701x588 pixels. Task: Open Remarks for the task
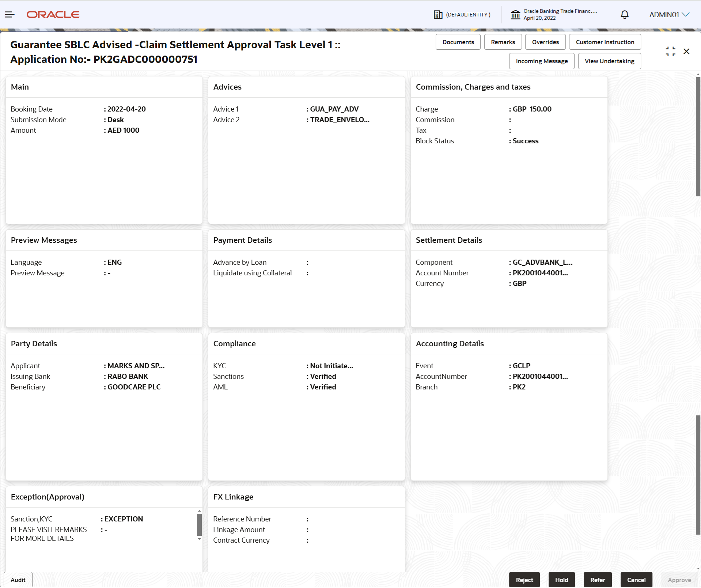(503, 42)
